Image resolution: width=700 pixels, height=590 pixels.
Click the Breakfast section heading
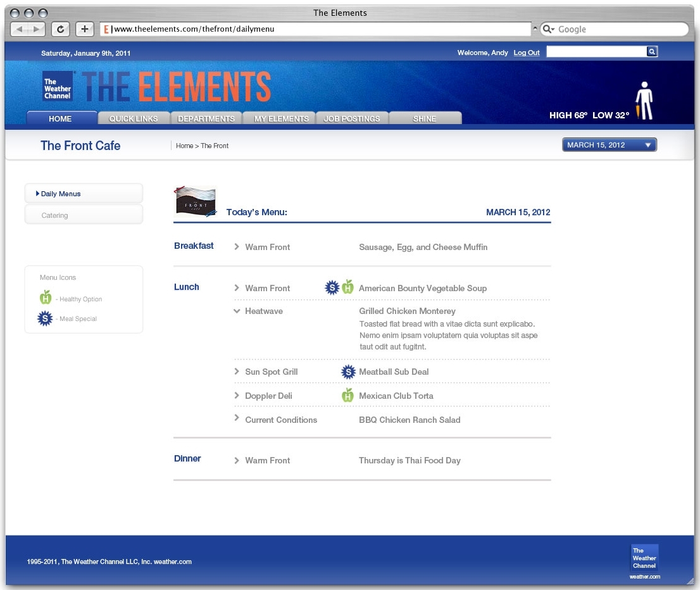194,246
